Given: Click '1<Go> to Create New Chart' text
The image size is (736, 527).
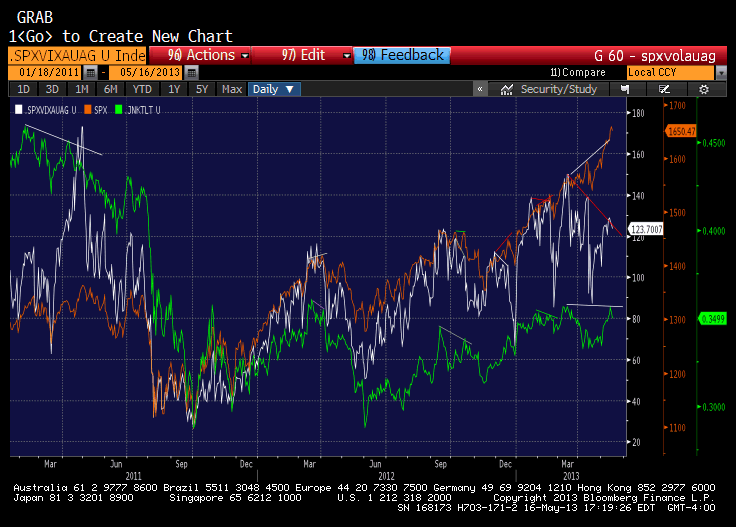Looking at the screenshot, I should [x=121, y=36].
